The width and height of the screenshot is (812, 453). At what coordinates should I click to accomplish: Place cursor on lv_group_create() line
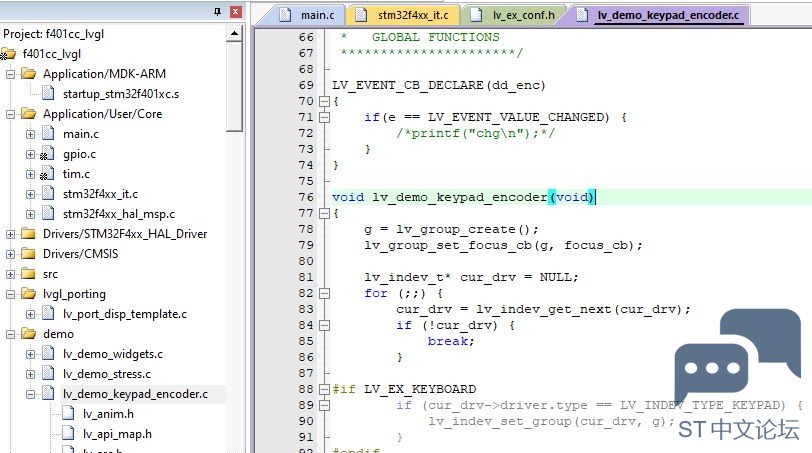click(x=451, y=229)
